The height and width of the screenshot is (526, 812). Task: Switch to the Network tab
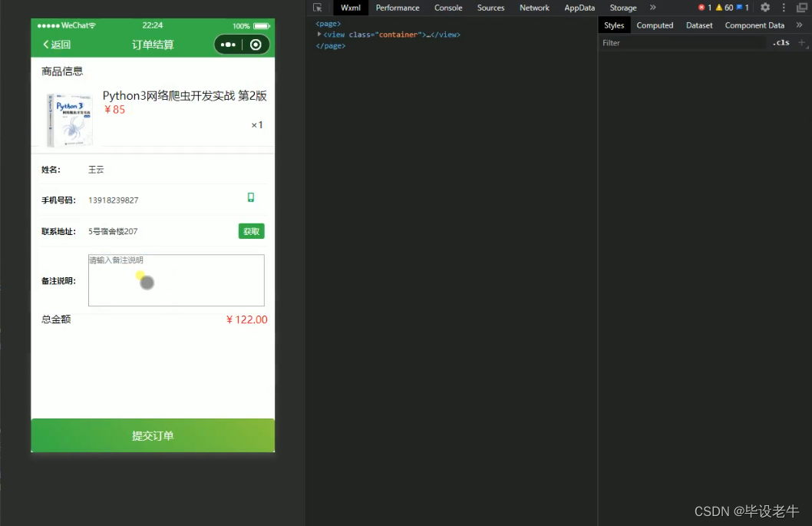(534, 8)
